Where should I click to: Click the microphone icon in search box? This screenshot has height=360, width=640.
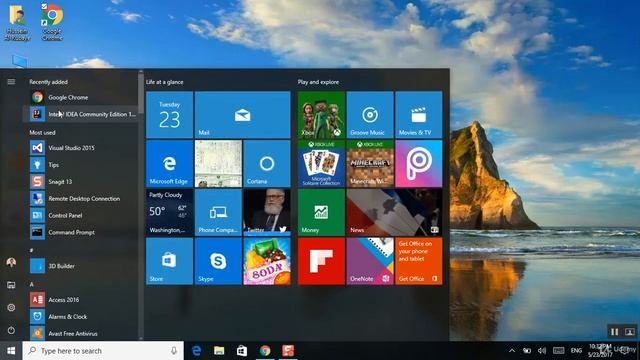[174, 351]
